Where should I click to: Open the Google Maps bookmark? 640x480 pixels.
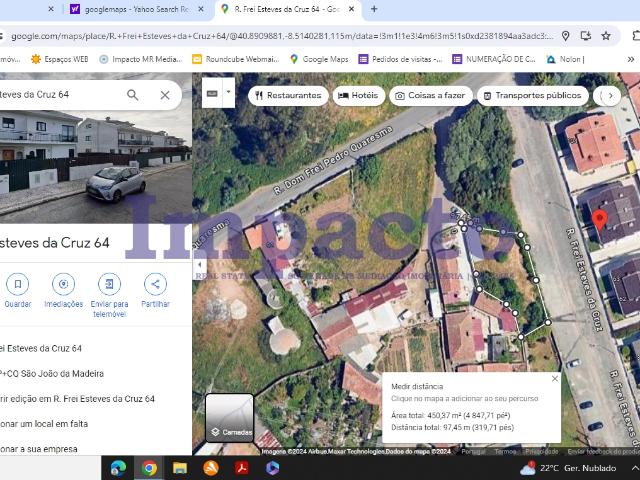(319, 59)
